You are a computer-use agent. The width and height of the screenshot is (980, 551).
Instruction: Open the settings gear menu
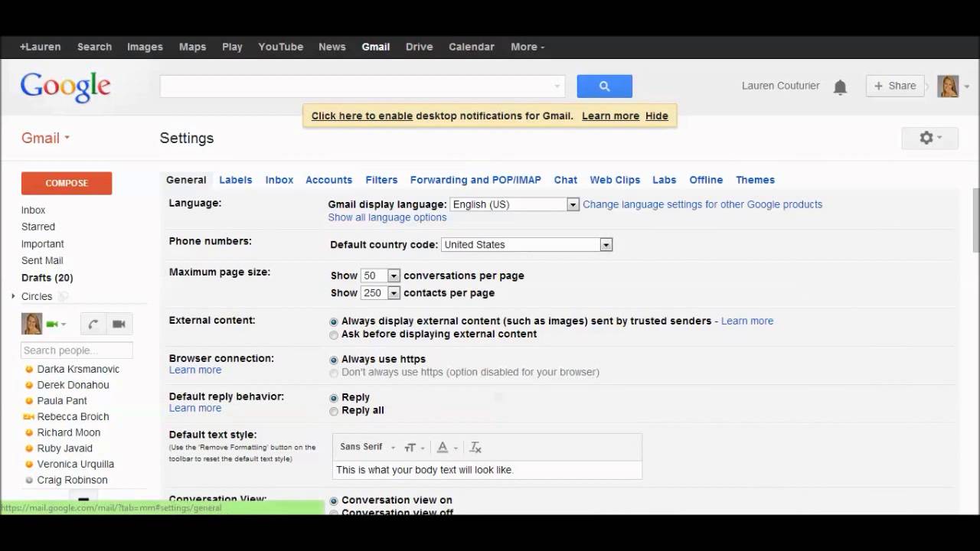(x=929, y=138)
